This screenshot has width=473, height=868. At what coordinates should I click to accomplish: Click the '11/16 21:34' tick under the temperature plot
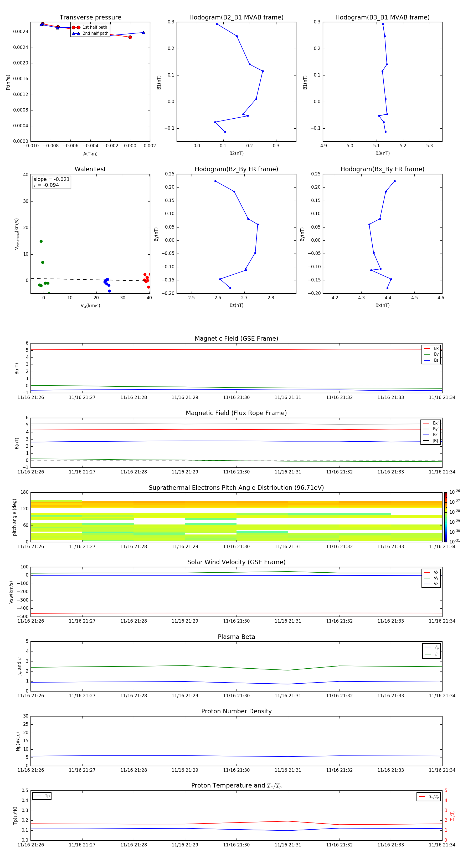(x=442, y=845)
